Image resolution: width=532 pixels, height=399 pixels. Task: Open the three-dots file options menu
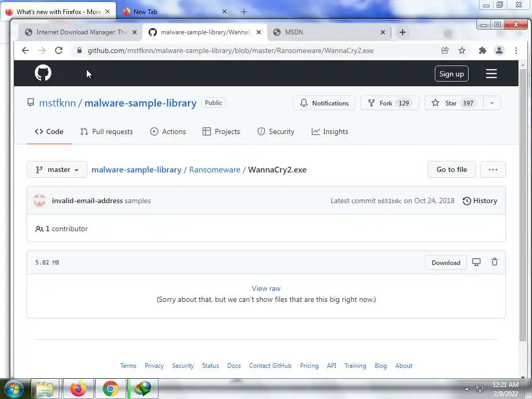pos(493,170)
